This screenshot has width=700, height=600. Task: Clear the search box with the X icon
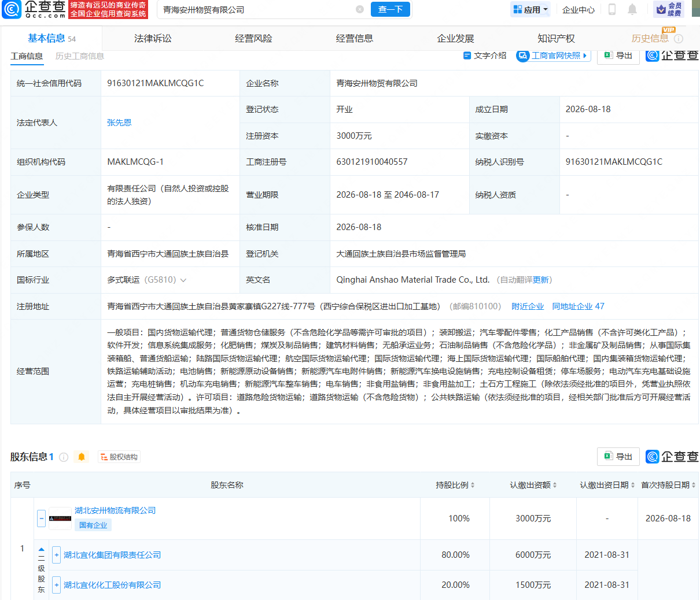(360, 9)
